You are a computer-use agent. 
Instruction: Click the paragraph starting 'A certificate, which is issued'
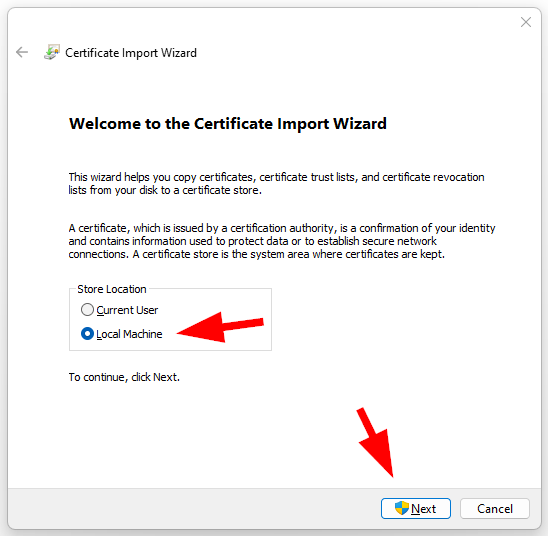282,241
